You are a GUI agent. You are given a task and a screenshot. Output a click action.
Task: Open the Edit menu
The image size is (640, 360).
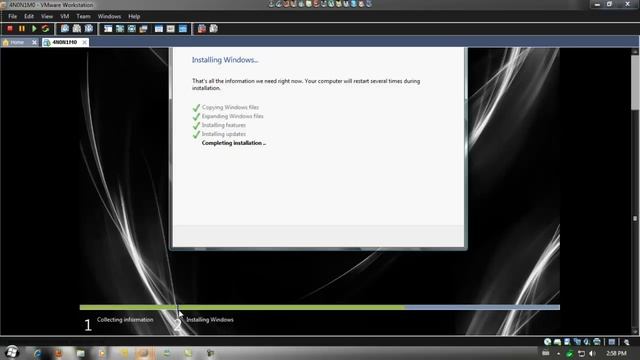29,16
